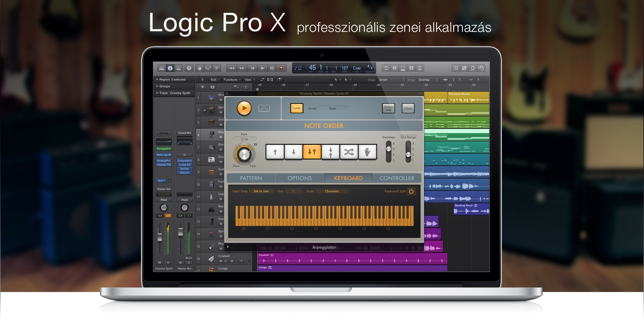
Task: Click the Delete Last button
Action: (388, 108)
